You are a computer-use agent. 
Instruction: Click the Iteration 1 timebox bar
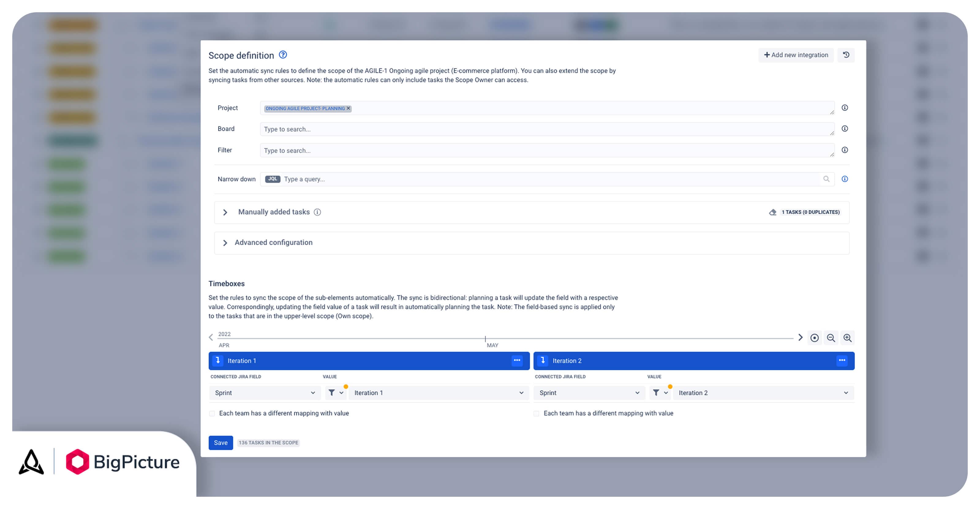[369, 361]
